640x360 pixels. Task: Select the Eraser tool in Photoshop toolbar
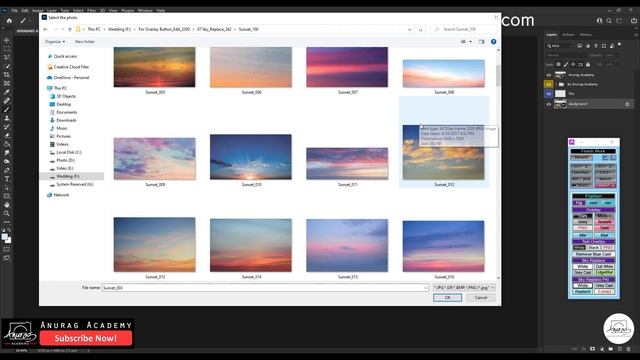pos(7,136)
